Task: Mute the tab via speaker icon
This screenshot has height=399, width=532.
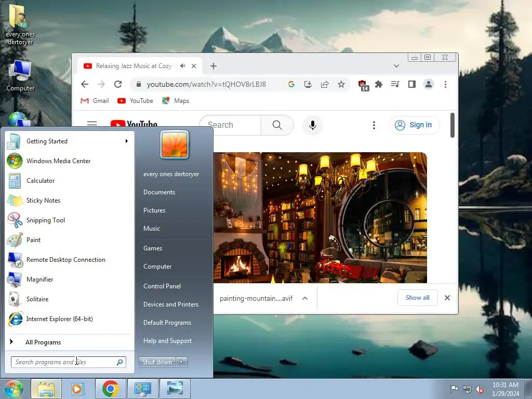Action: [x=182, y=66]
